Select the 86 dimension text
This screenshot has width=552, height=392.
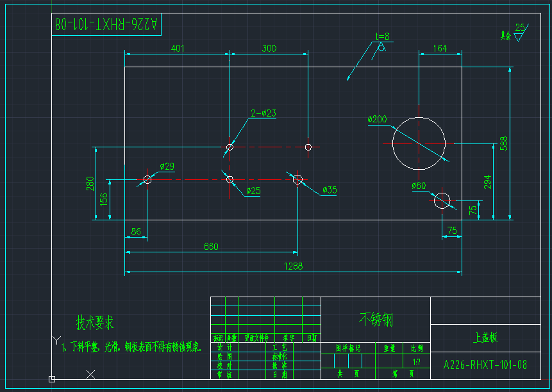pyautogui.click(x=136, y=231)
